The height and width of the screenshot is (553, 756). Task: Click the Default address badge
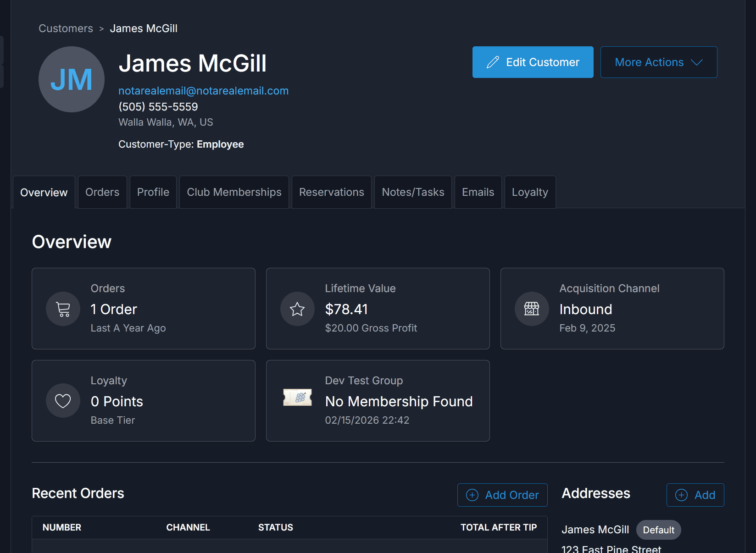point(658,530)
